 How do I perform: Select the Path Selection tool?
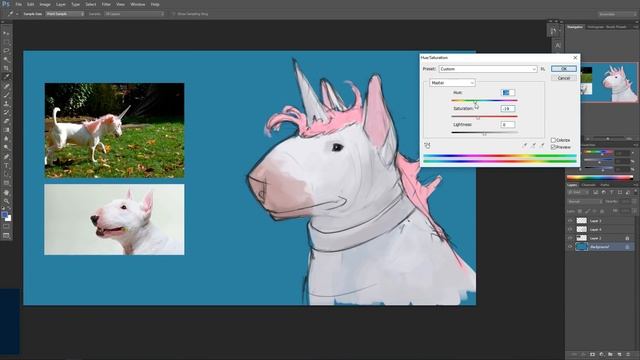click(x=6, y=174)
